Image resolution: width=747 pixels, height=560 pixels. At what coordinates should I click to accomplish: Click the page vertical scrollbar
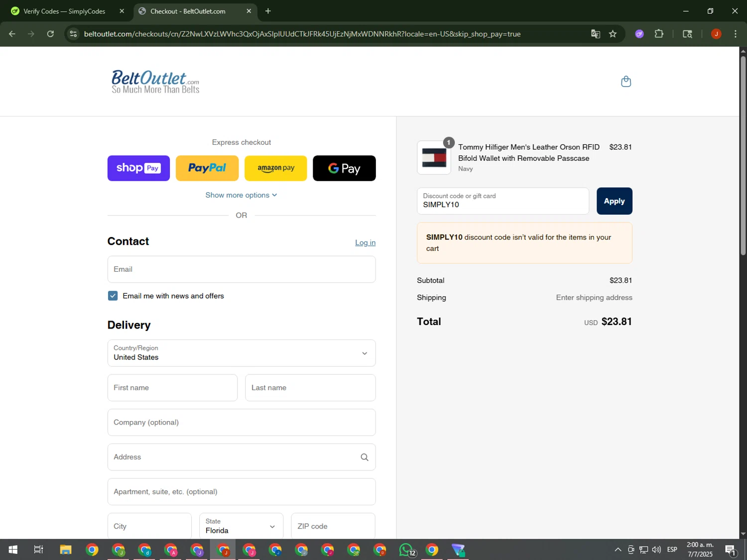743,155
